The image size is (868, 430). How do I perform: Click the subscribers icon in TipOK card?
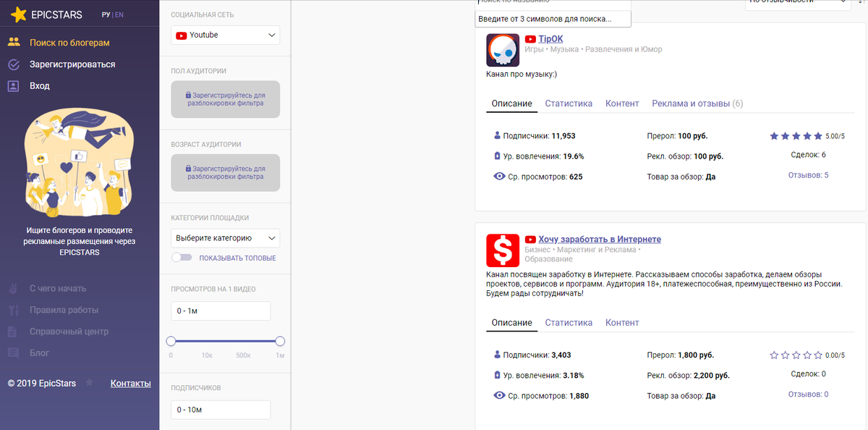point(497,135)
